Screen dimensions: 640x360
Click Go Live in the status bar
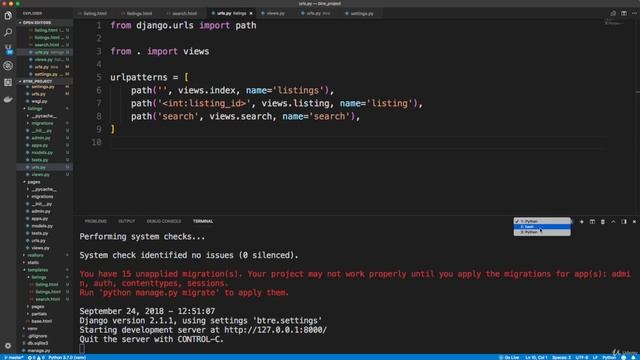coord(509,358)
